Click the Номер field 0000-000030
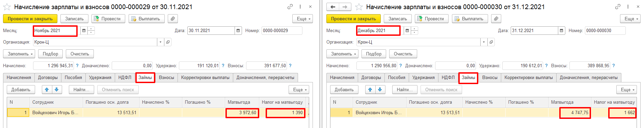 tap(605, 31)
